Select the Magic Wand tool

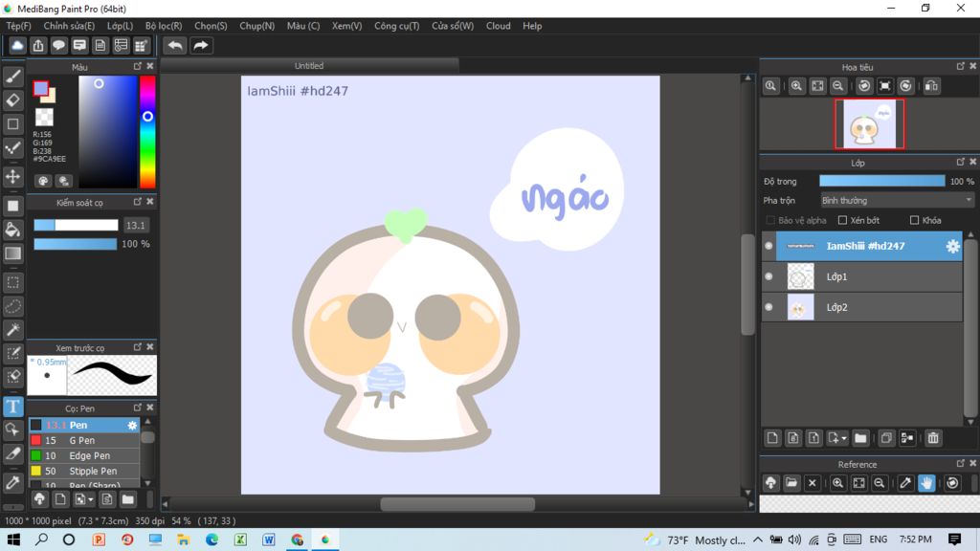(12, 330)
